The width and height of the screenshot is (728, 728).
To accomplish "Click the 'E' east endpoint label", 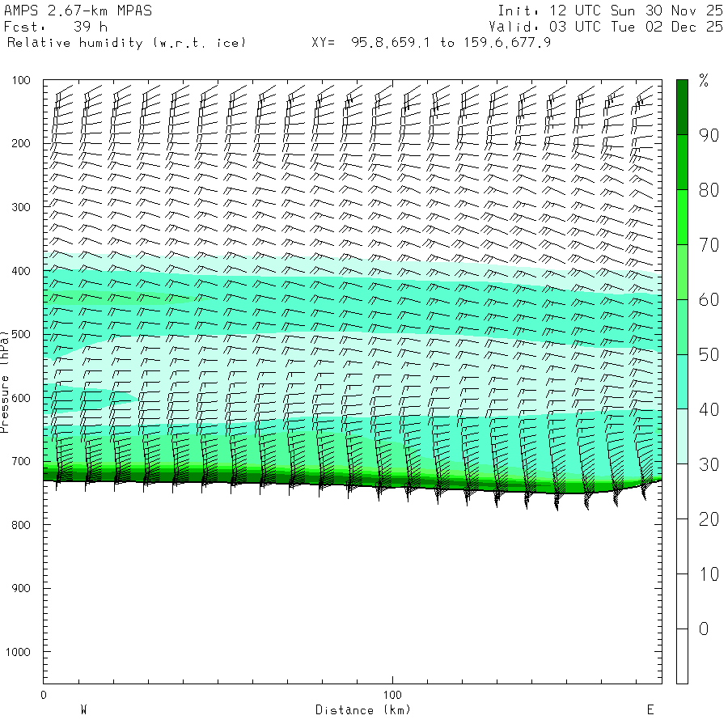I will coord(650,710).
